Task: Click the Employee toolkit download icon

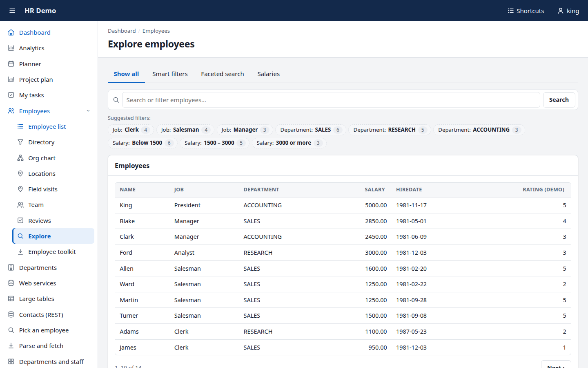Action: point(20,251)
